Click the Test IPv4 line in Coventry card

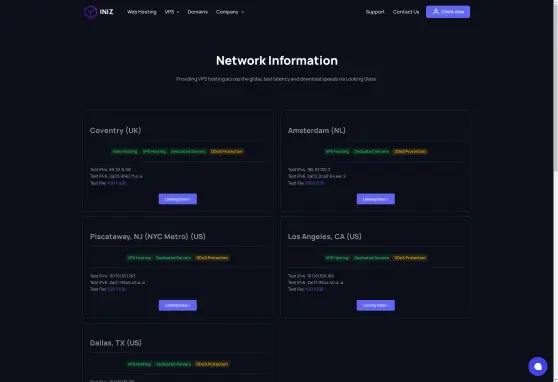pos(110,170)
